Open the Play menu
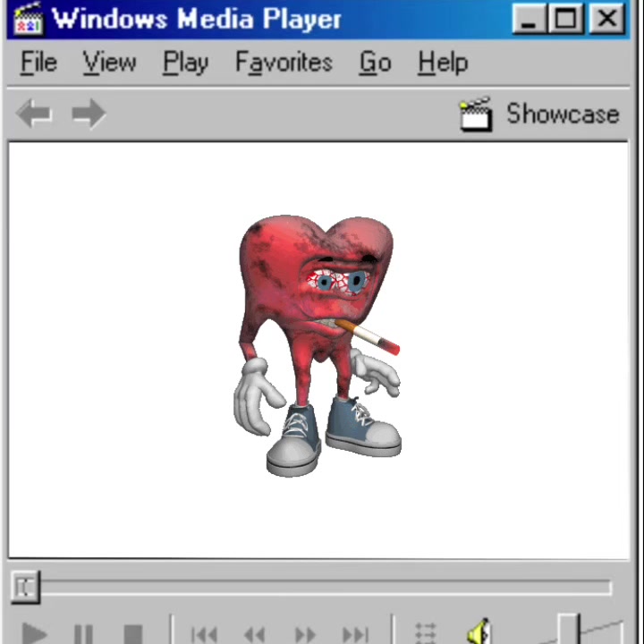644x644 pixels. 186,63
